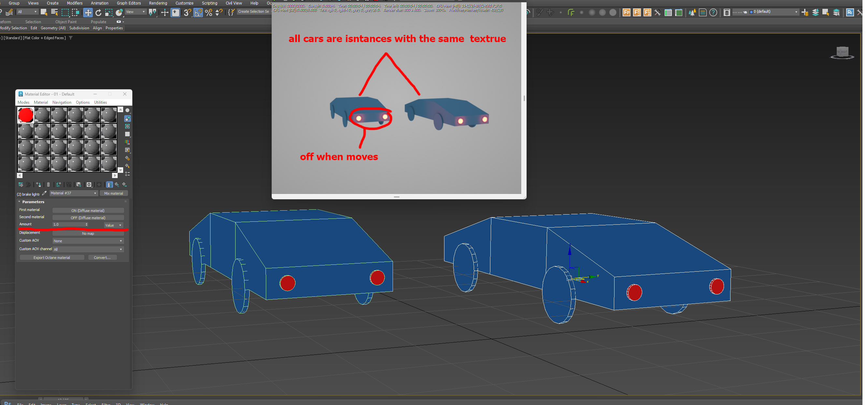Open the Material #37 name dropdown
This screenshot has width=868, height=405.
pos(95,194)
